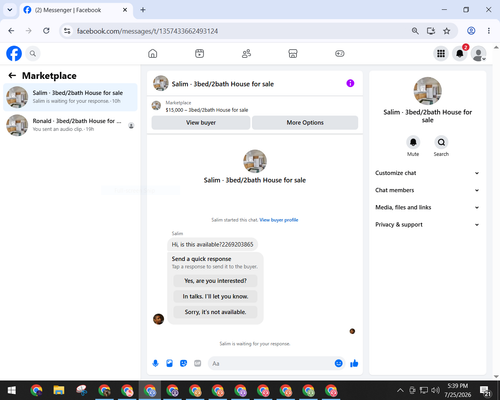This screenshot has height=400, width=500.
Task: Attach a photo file to the message
Action: tap(169, 363)
